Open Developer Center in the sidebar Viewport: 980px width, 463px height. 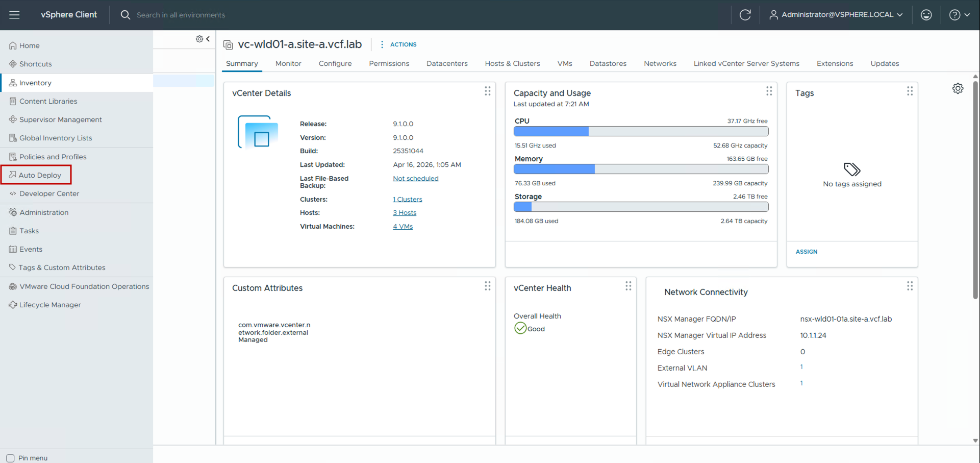(x=77, y=193)
